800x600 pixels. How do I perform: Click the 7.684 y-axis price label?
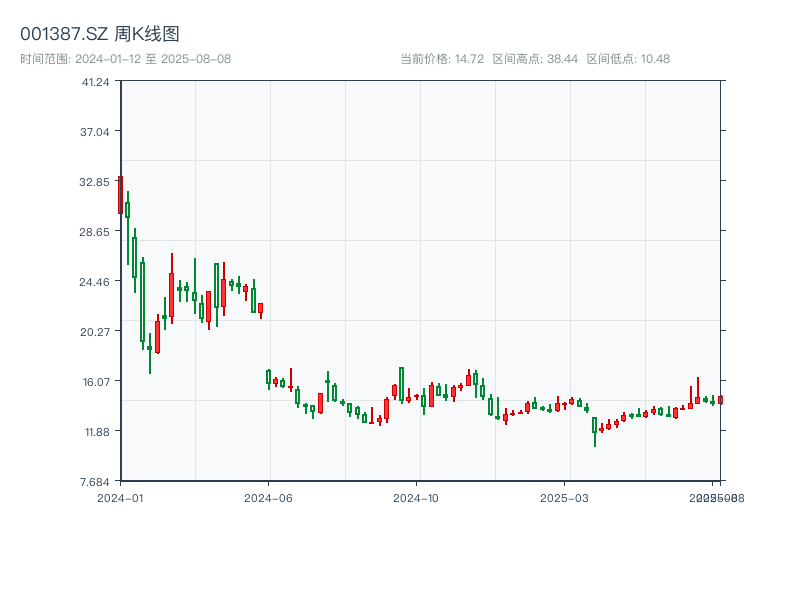click(96, 482)
